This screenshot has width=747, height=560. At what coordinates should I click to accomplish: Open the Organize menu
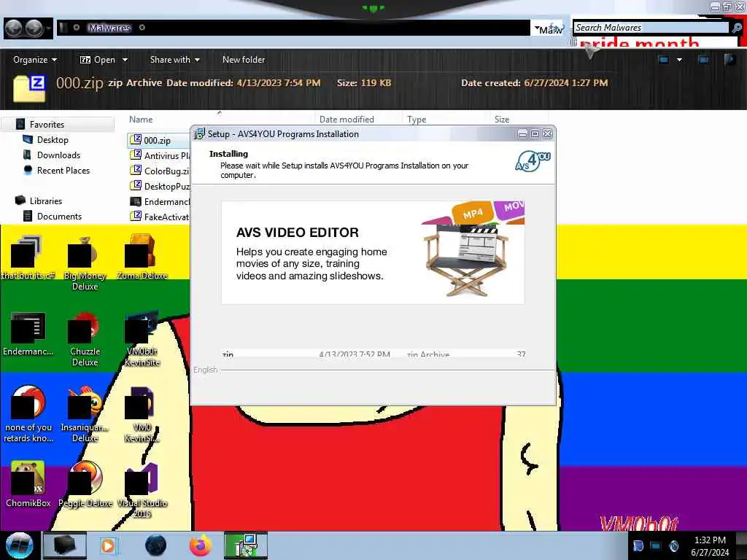(35, 60)
